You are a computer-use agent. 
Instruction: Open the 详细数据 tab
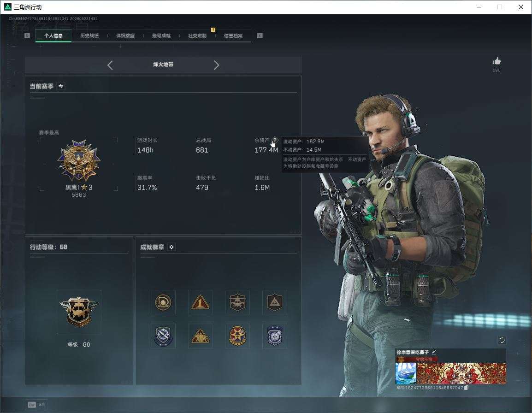(x=125, y=35)
